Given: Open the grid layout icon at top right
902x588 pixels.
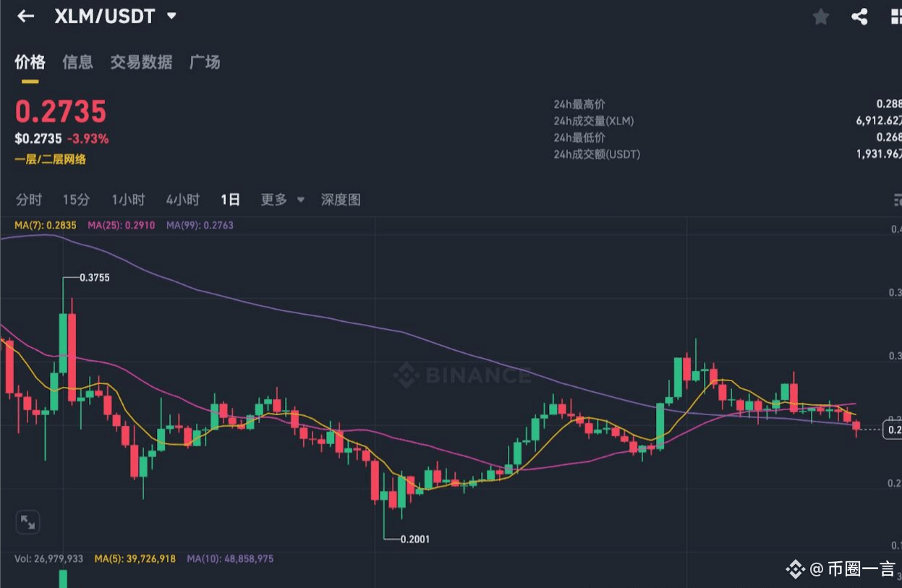Looking at the screenshot, I should [x=897, y=17].
